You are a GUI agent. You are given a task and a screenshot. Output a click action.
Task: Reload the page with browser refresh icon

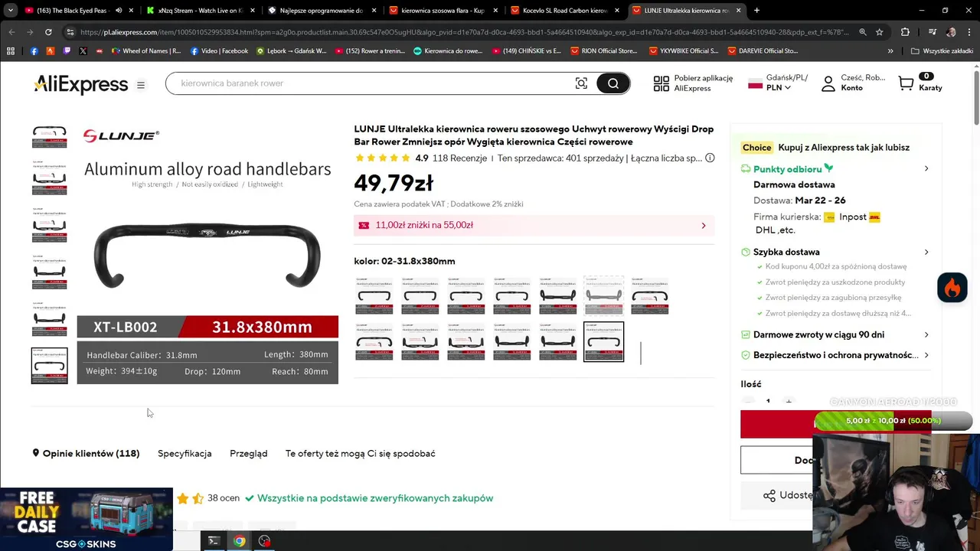click(48, 32)
